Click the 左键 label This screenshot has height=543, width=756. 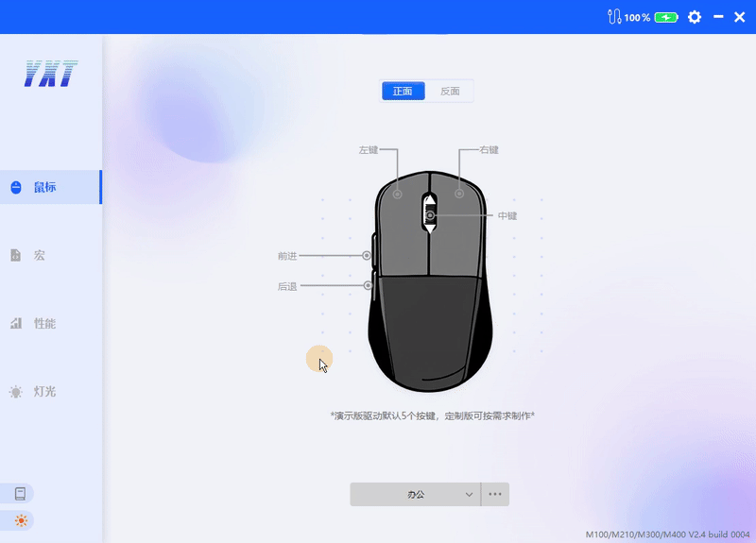[x=369, y=150]
